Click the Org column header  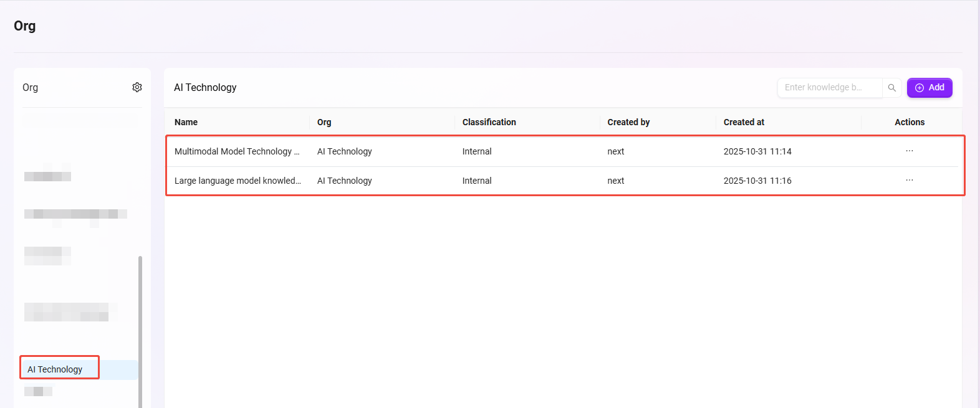[324, 122]
